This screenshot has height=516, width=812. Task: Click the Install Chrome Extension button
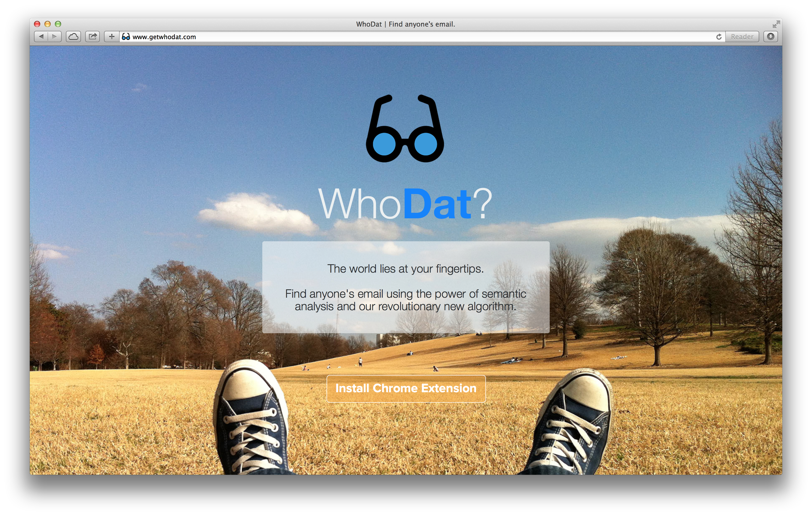[x=406, y=388]
